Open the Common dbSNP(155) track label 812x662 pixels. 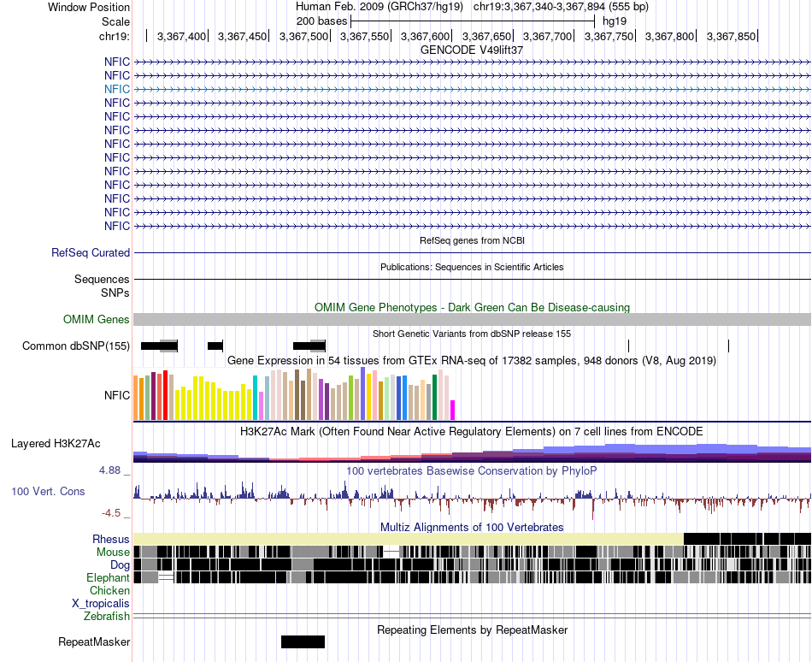[x=76, y=346]
